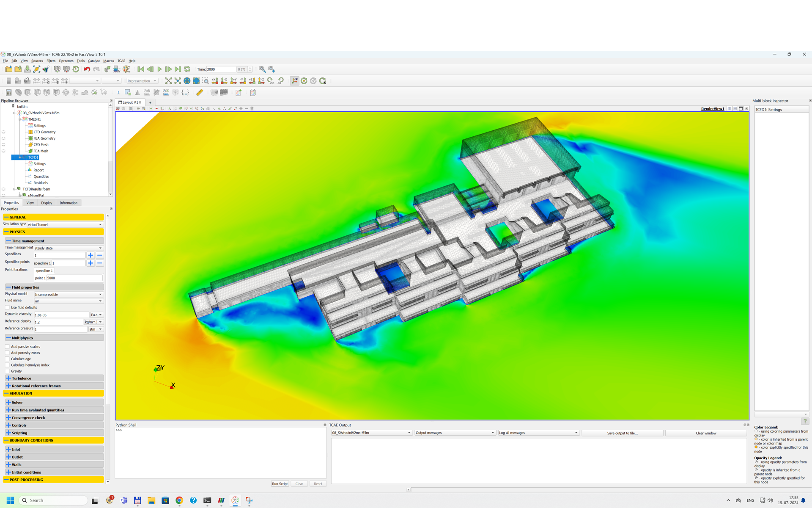Set view direction to +X
Viewport: 812px width, 508px height.
click(215, 81)
